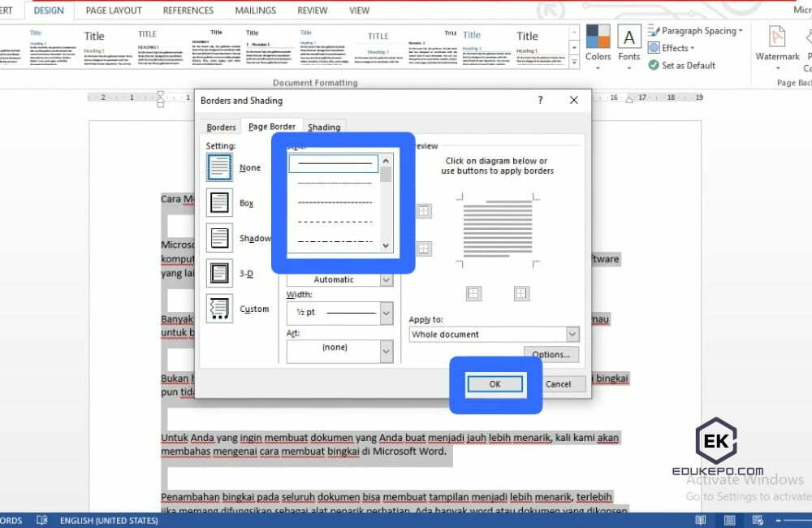
Task: Toggle the right border preview button
Action: 521,293
